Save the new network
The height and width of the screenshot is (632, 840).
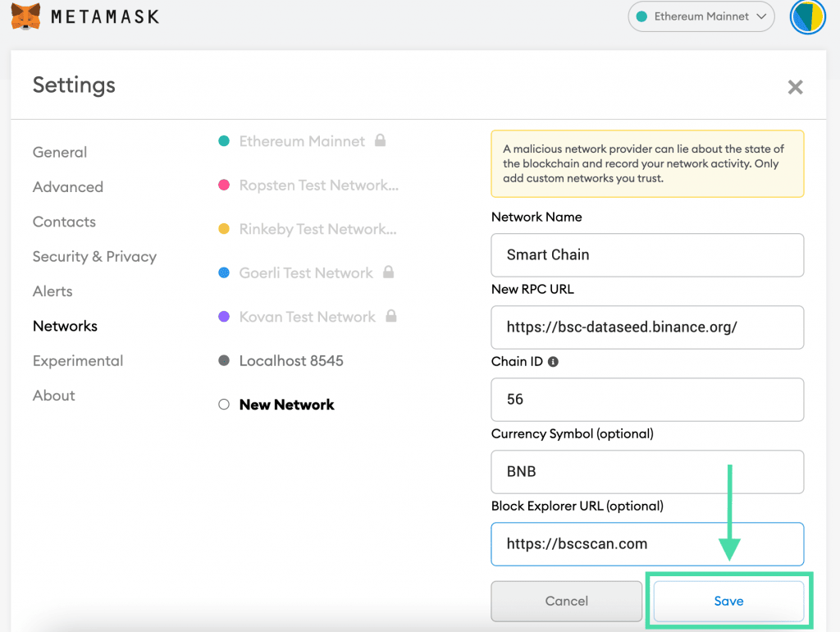728,602
